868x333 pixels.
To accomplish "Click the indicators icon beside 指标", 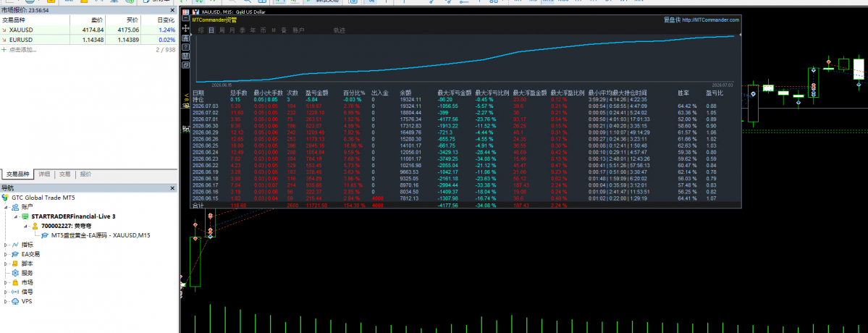I will tap(15, 245).
